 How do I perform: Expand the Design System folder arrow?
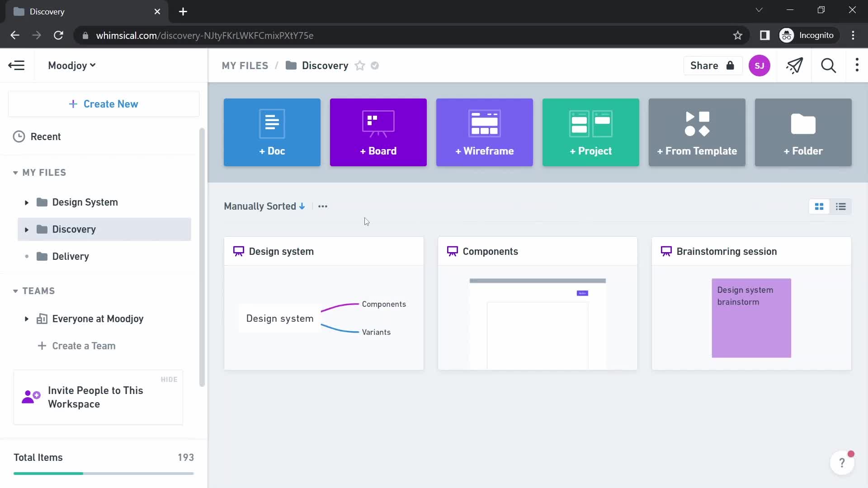[x=27, y=202]
